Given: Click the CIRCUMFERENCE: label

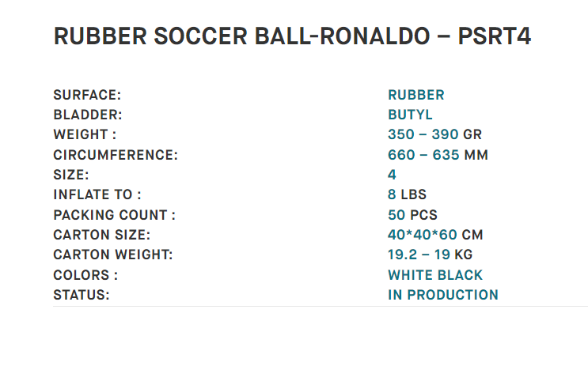Looking at the screenshot, I should tap(116, 155).
